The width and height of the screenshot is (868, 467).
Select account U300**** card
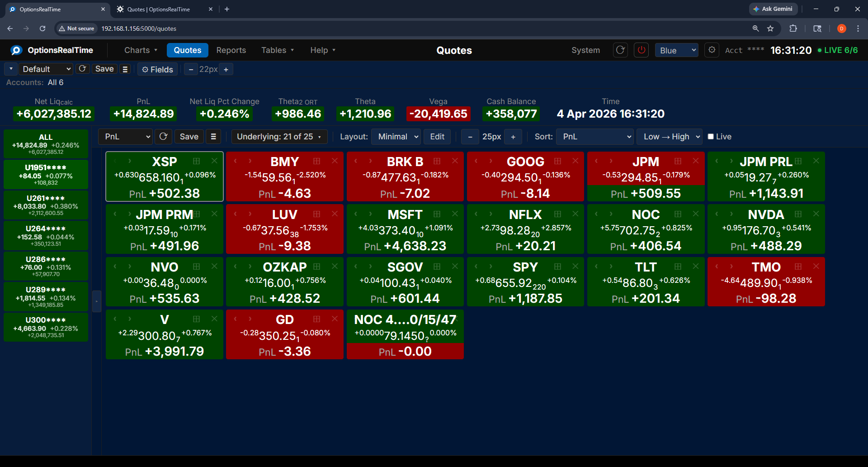pyautogui.click(x=46, y=327)
